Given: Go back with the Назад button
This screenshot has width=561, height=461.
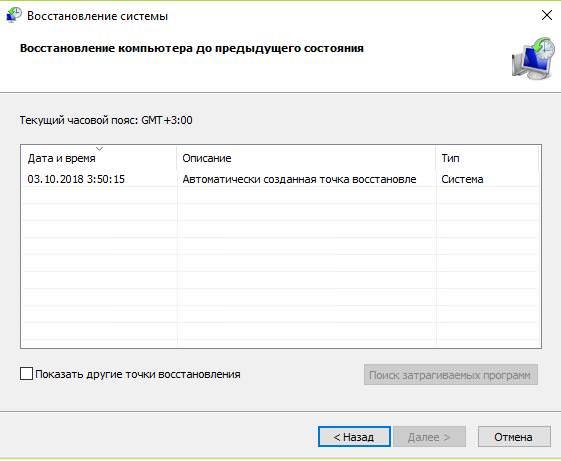Looking at the screenshot, I should click(354, 437).
